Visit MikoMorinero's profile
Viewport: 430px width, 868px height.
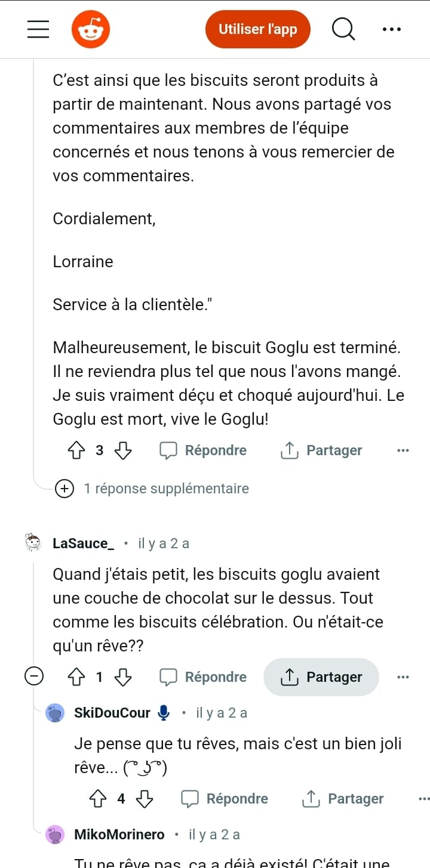119,835
